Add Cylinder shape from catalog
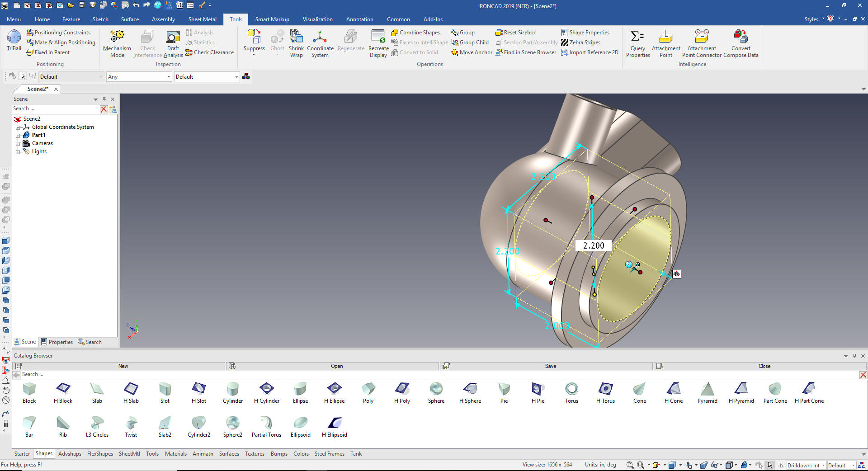The width and height of the screenshot is (868, 471). click(233, 393)
